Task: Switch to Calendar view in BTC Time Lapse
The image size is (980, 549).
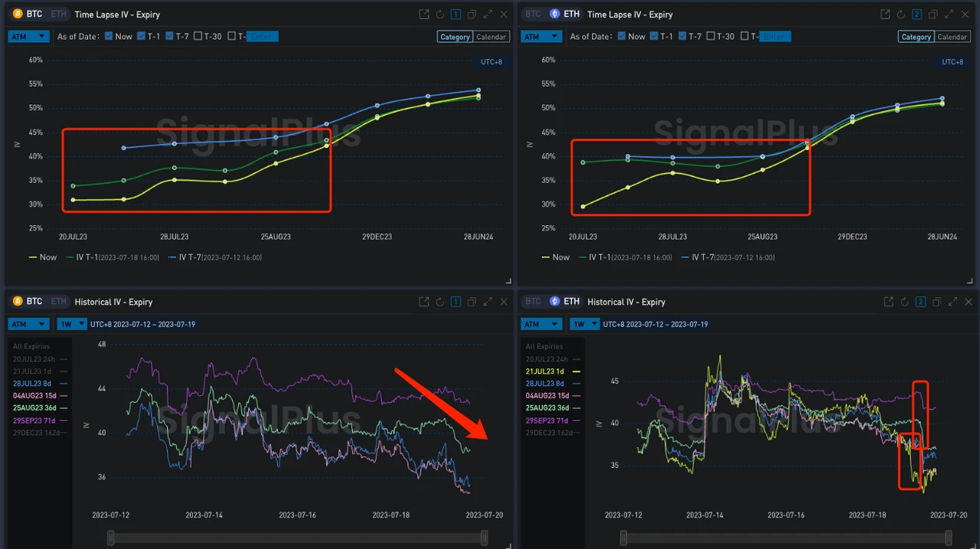Action: point(491,37)
